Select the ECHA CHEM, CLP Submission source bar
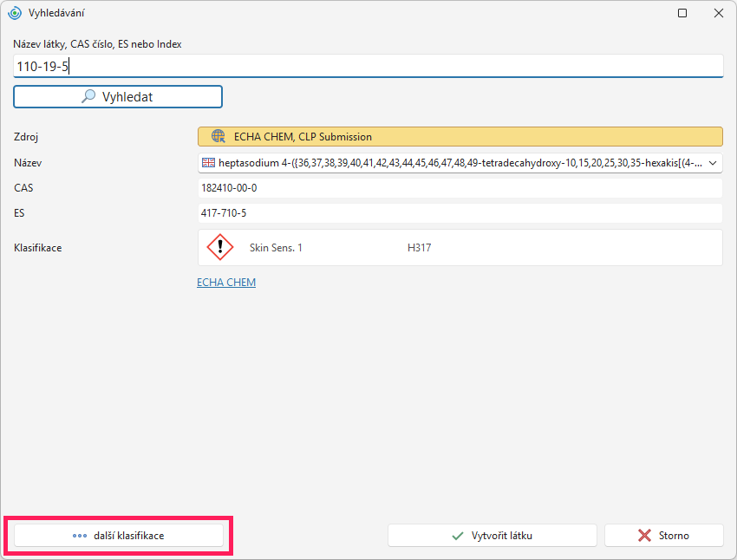The height and width of the screenshot is (560, 737). tap(460, 137)
